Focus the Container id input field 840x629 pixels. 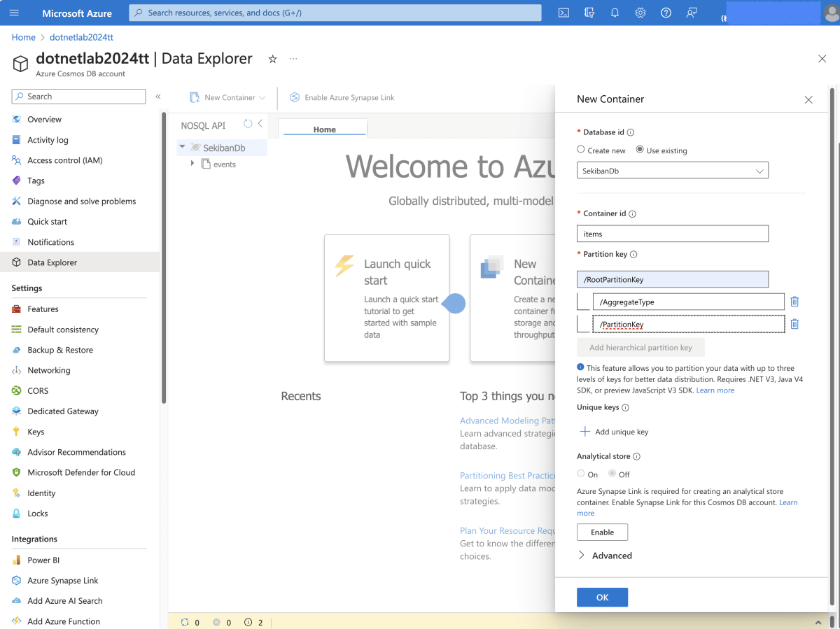tap(673, 234)
